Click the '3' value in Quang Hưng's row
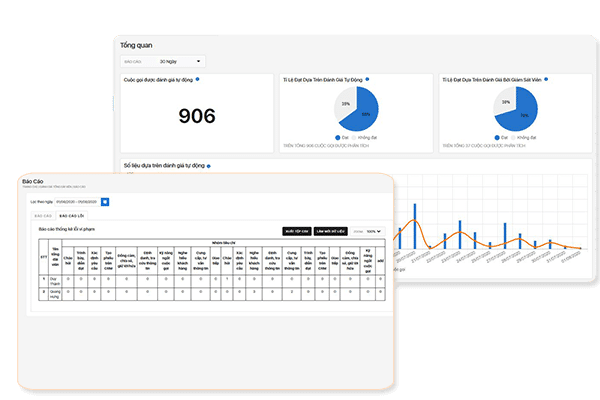This screenshot has width=600, height=400. tap(254, 292)
